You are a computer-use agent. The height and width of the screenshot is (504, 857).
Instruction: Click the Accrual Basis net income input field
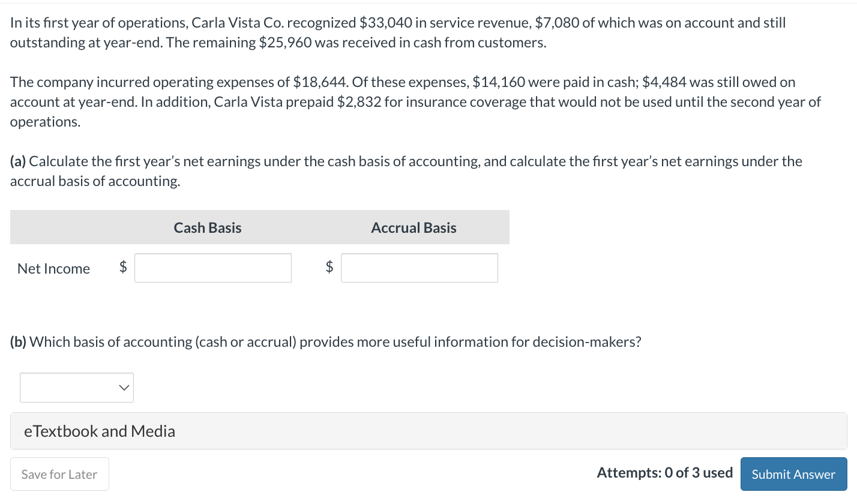(x=419, y=268)
